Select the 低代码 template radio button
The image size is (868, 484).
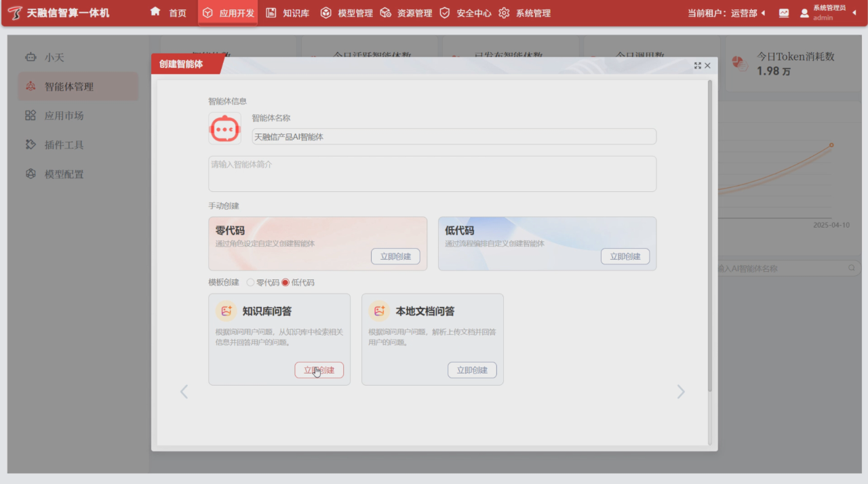pyautogui.click(x=285, y=283)
